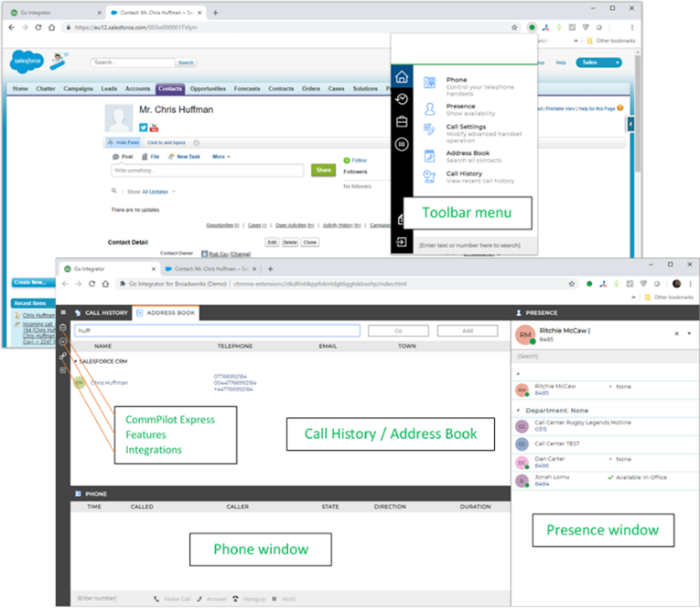Viewport: 700px width, 608px height.
Task: Open the Phone menu entry icon
Action: [x=430, y=83]
